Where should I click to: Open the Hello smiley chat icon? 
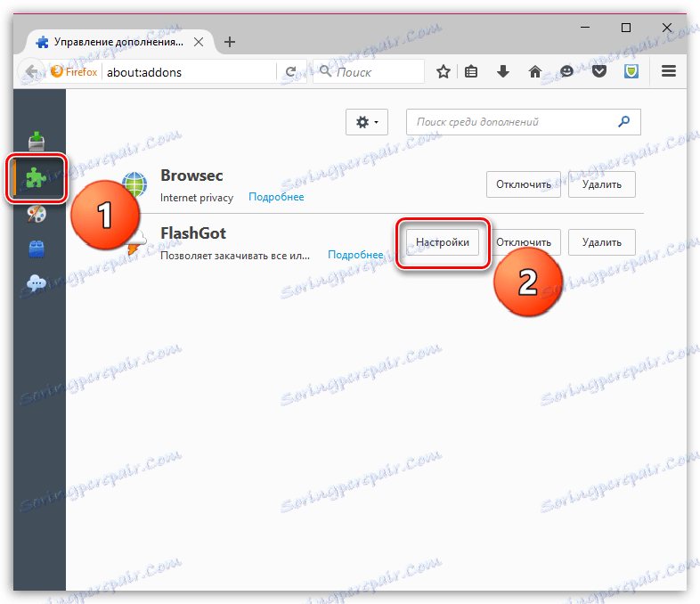tap(566, 71)
